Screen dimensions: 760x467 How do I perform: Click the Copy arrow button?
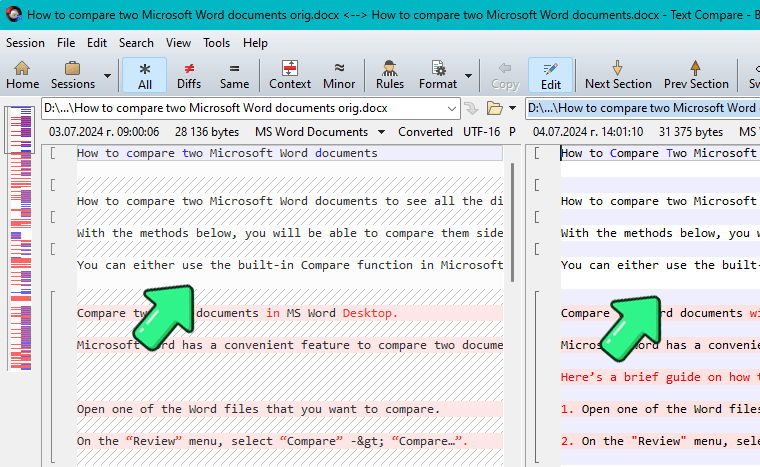click(505, 75)
